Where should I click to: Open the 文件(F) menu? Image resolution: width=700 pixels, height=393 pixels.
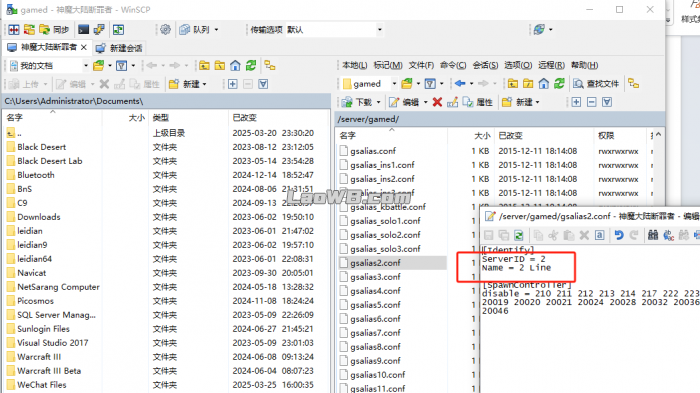421,65
